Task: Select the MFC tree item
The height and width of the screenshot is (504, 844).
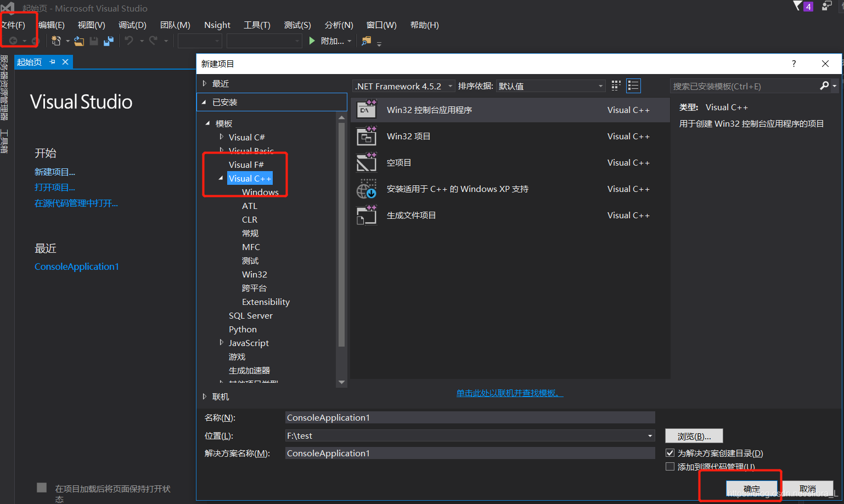Action: [x=251, y=247]
